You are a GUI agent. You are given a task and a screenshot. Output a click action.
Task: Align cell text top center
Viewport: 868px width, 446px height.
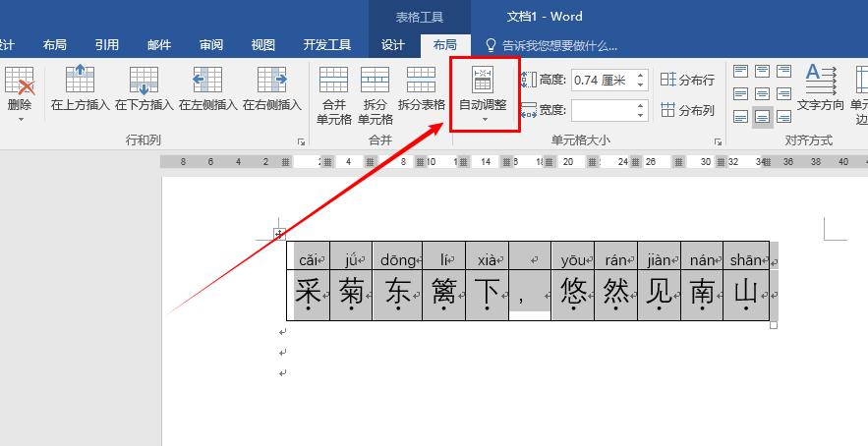coord(762,71)
